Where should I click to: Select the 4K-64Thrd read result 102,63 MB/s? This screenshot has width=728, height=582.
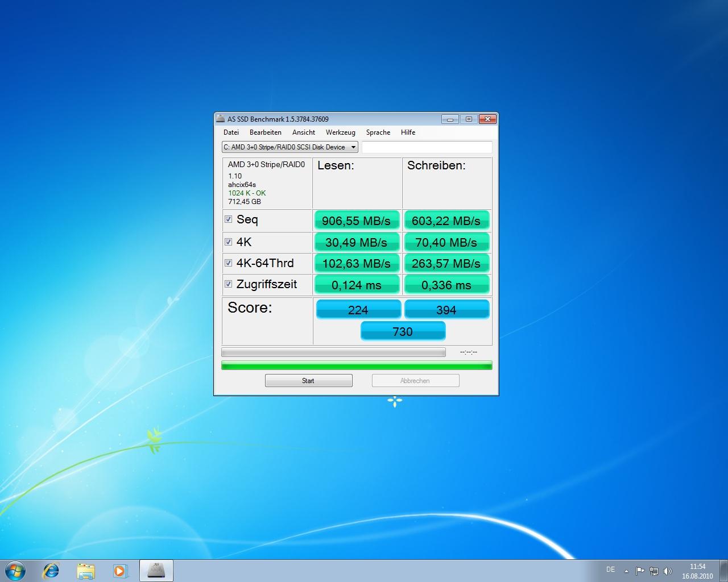click(x=357, y=263)
